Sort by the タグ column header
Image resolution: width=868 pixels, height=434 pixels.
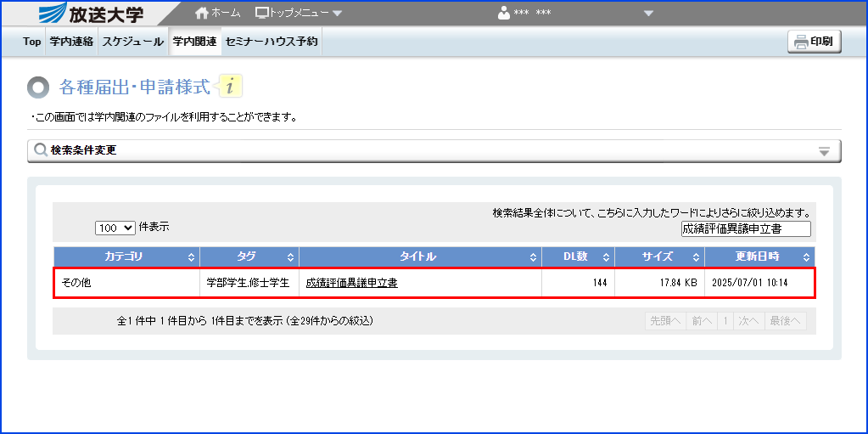(x=249, y=256)
